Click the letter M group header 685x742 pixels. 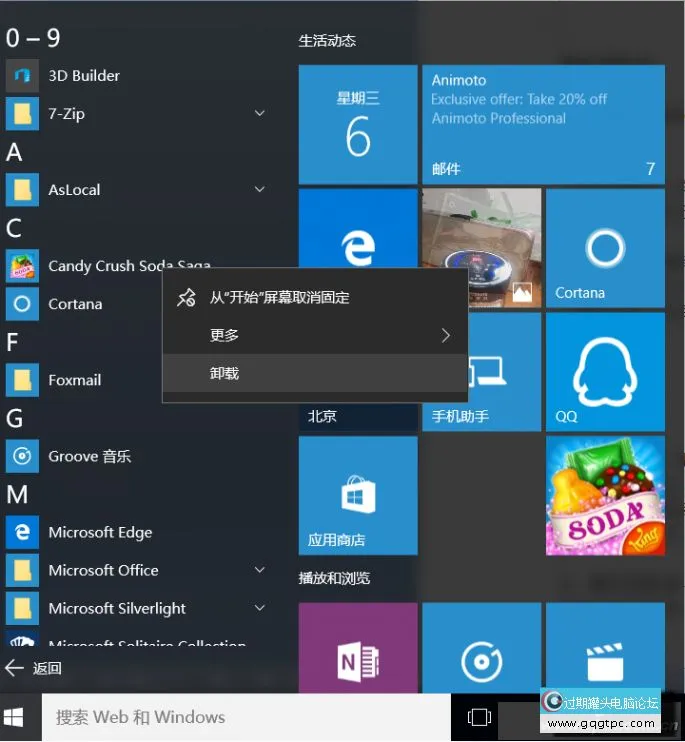(x=17, y=495)
